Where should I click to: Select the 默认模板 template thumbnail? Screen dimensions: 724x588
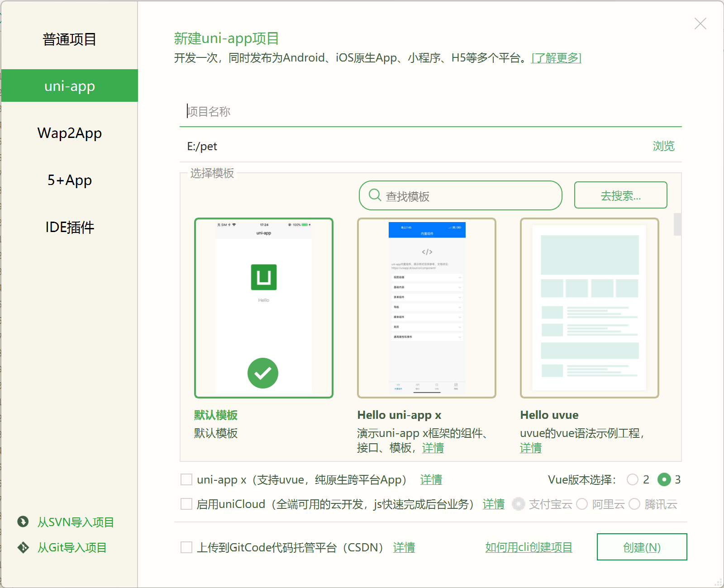263,308
